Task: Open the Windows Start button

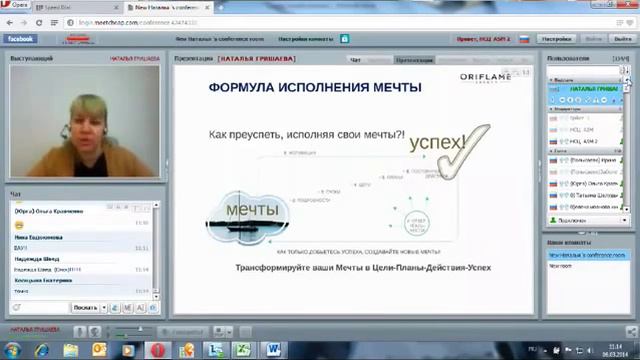Action: coord(13,351)
